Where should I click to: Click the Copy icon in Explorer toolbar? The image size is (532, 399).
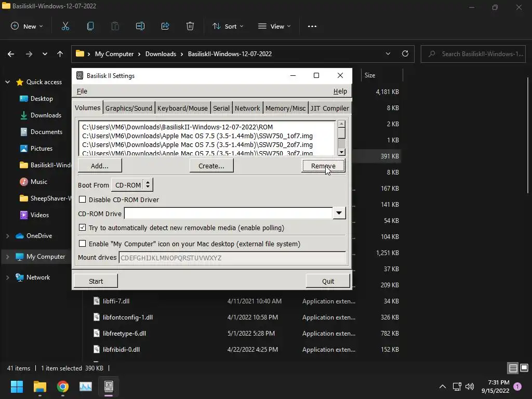(x=90, y=26)
